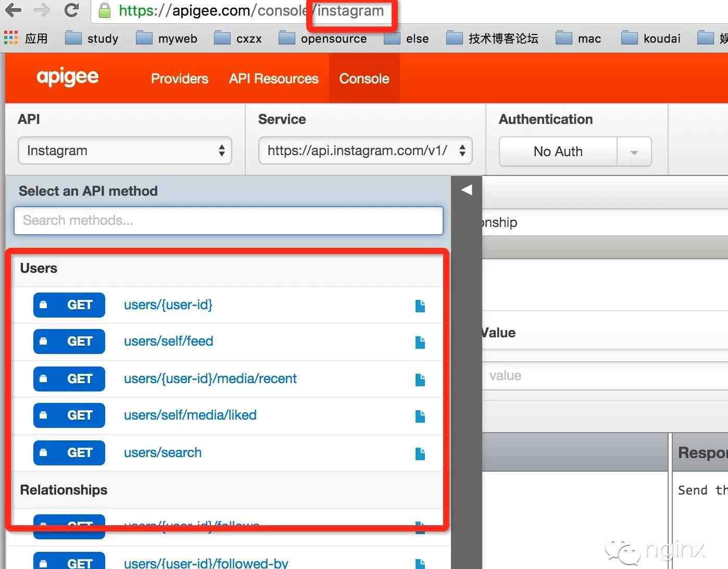Click the green padlock security icon
Screen dimensions: 728x569
coord(105,10)
